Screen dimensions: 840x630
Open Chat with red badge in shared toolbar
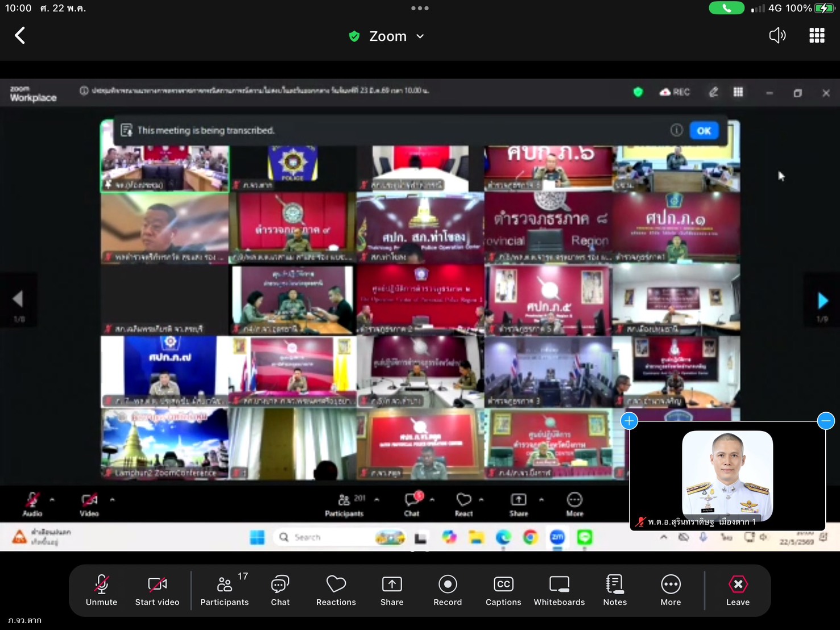click(x=412, y=504)
